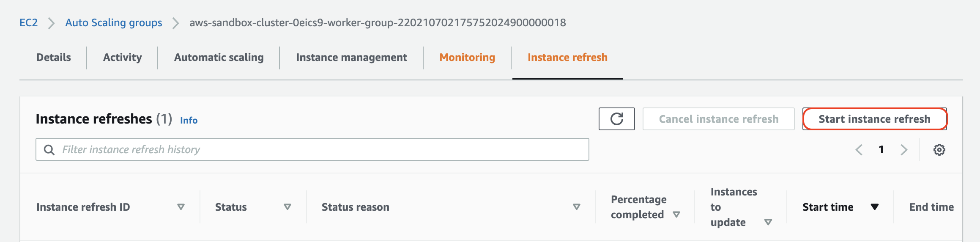Sort by Status reason arrow

(x=577, y=207)
